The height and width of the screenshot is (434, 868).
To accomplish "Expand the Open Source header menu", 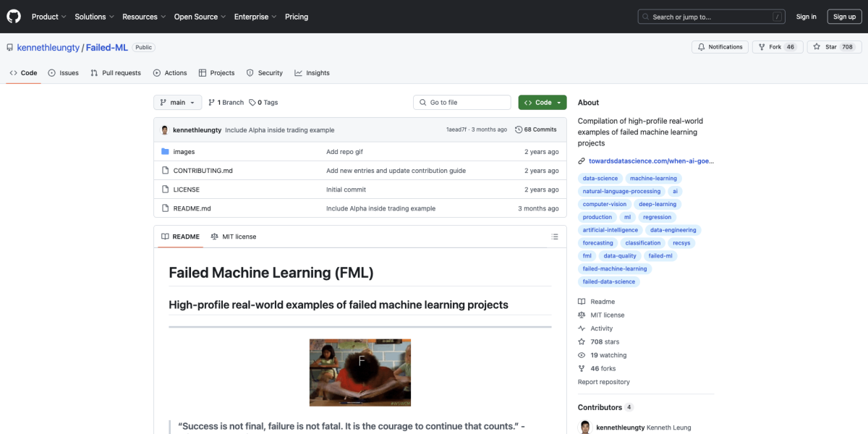I will point(199,17).
